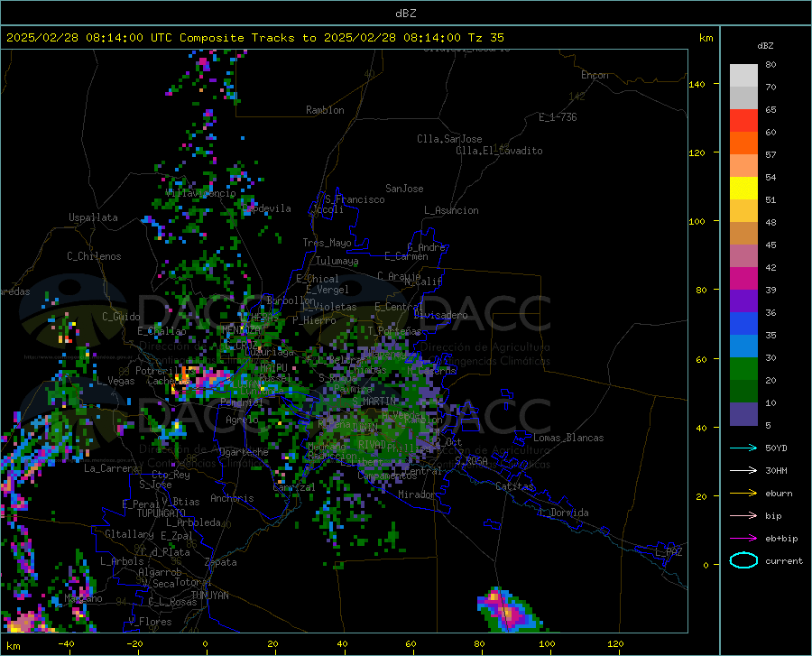Click the Capdevila map label
This screenshot has width=812, height=656.
pyautogui.click(x=266, y=208)
